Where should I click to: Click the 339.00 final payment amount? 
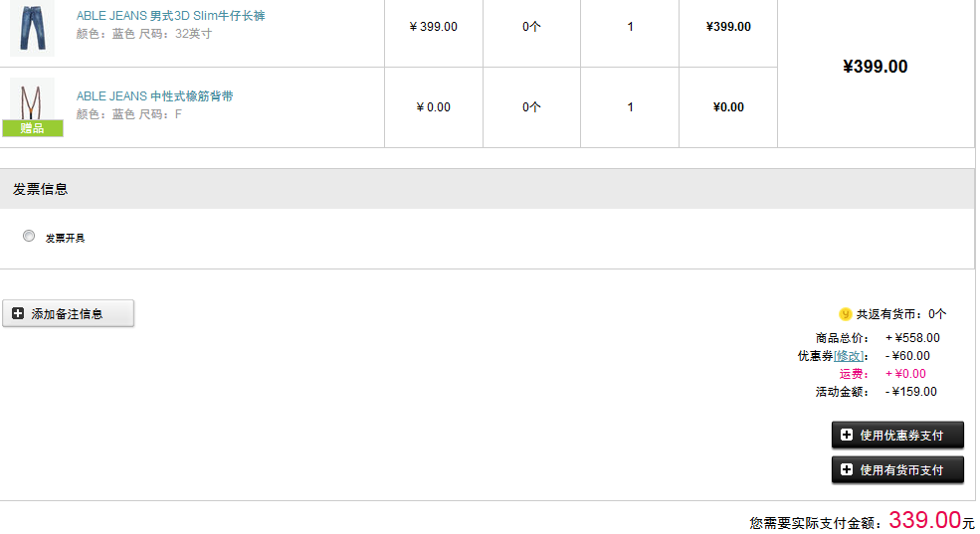[925, 520]
